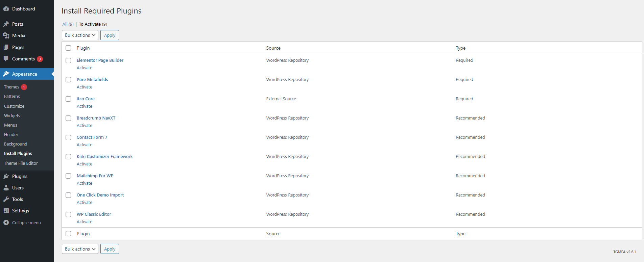Check the Elementor Page Builder checkbox
This screenshot has width=644, height=262.
[x=68, y=60]
